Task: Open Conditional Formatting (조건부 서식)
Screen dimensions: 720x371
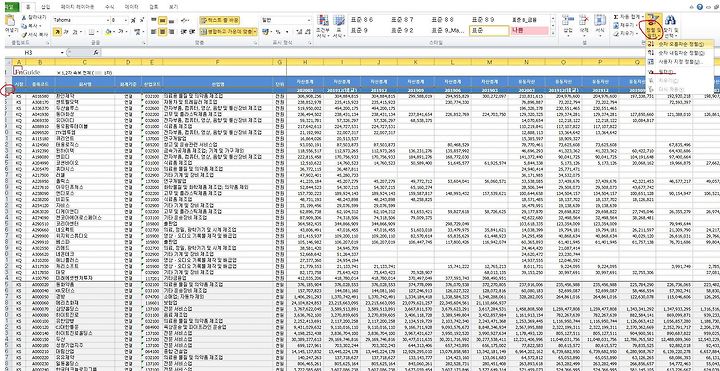Action: (x=323, y=26)
